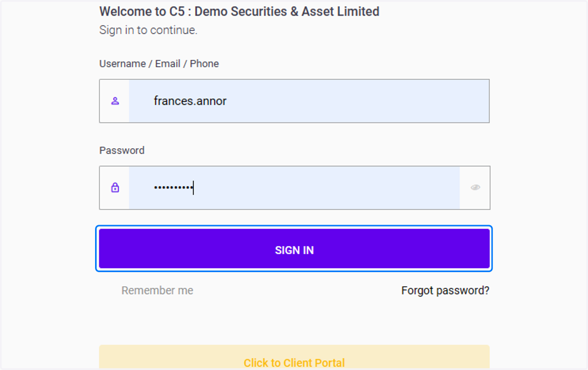Click the yellow Client Portal text
Screen dimensions: 588x370
click(x=294, y=363)
